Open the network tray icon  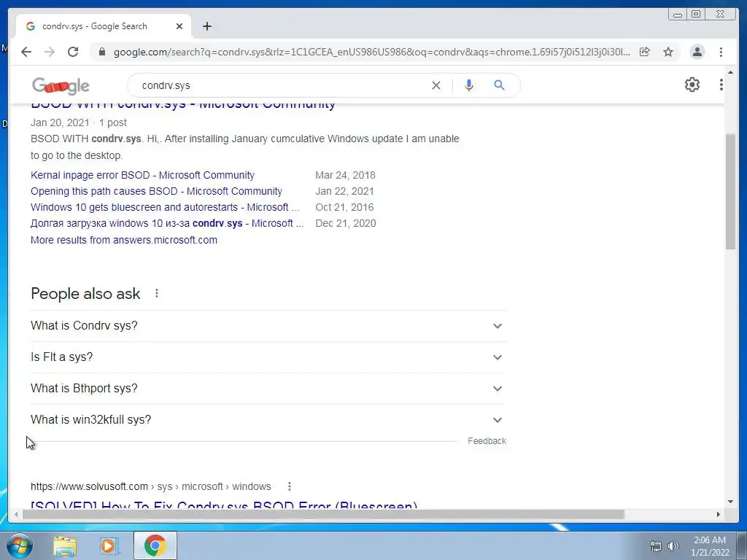[x=656, y=546]
